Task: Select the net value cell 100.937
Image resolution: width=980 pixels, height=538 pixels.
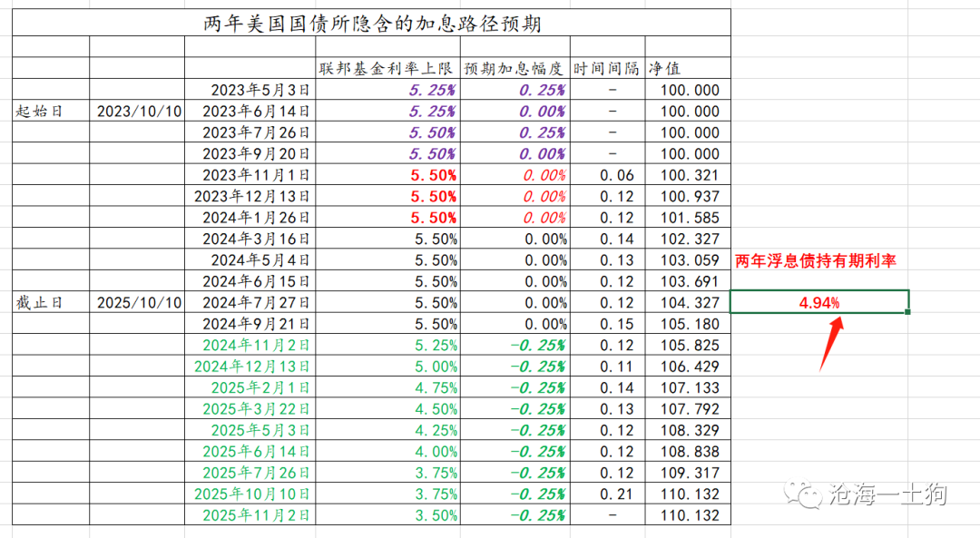Action: [x=688, y=196]
